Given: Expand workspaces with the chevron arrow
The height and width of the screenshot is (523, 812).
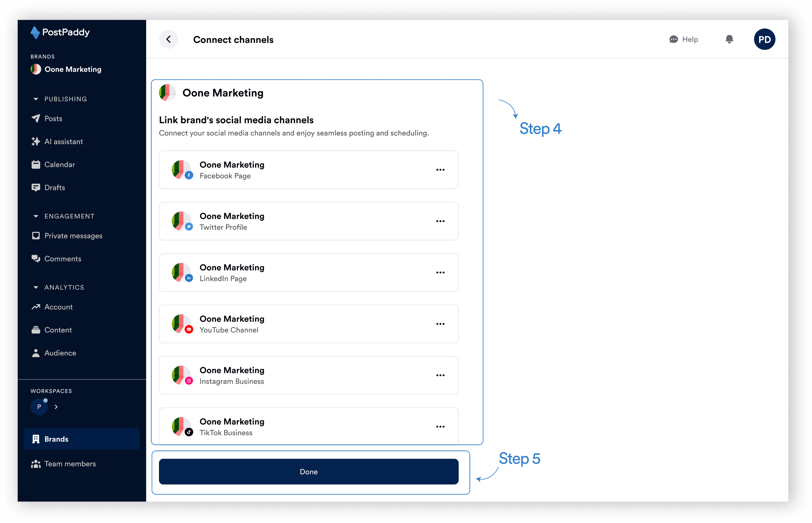Looking at the screenshot, I should 56,406.
